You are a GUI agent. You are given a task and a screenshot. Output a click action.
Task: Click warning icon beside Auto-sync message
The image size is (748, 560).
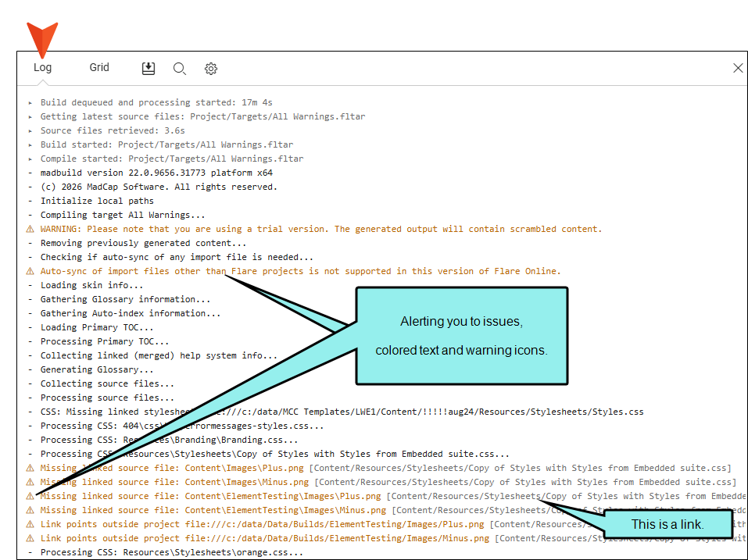pos(30,271)
